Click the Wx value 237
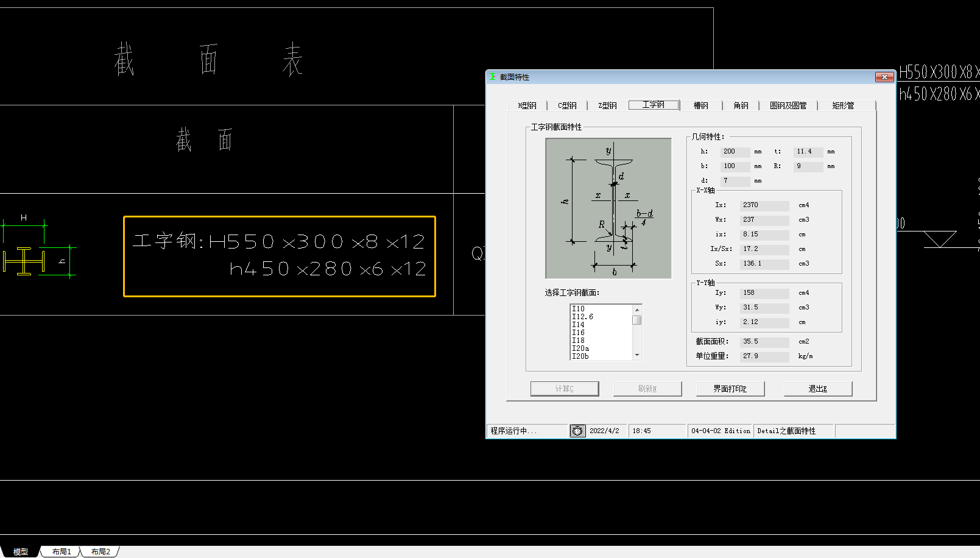The height and width of the screenshot is (558, 980). tap(764, 220)
